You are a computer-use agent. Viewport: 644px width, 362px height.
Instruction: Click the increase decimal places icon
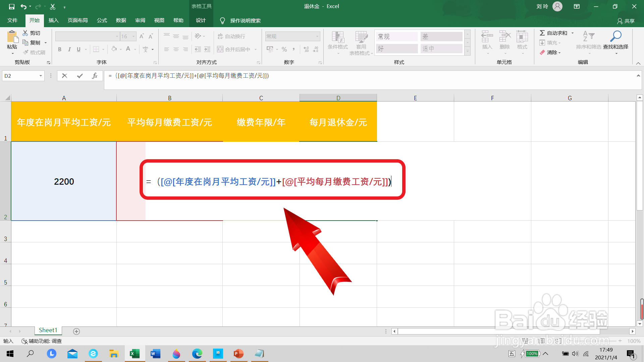(306, 49)
